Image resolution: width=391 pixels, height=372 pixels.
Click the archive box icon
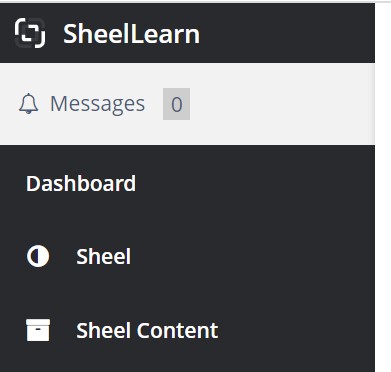[38, 330]
